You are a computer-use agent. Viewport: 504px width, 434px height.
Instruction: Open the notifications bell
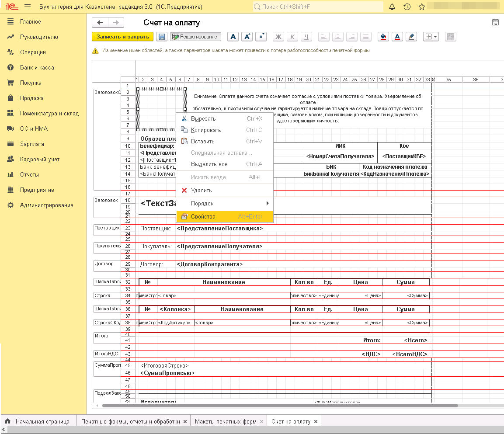tap(392, 7)
